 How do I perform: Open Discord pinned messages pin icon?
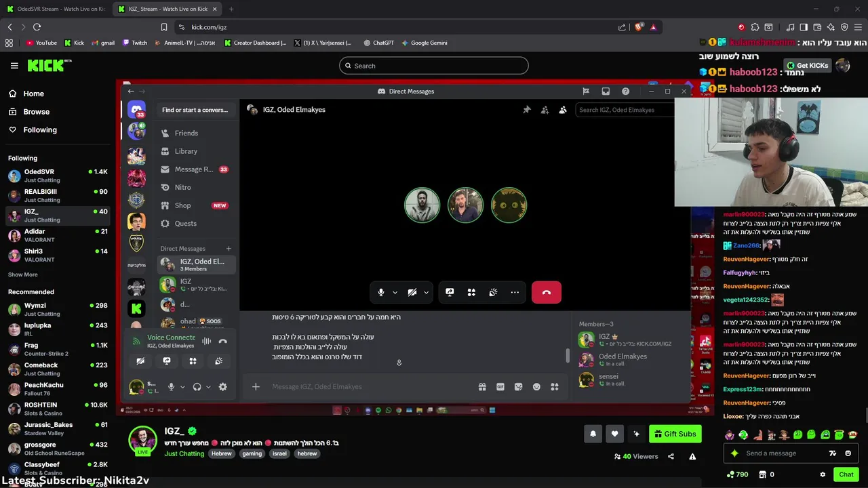[527, 110]
